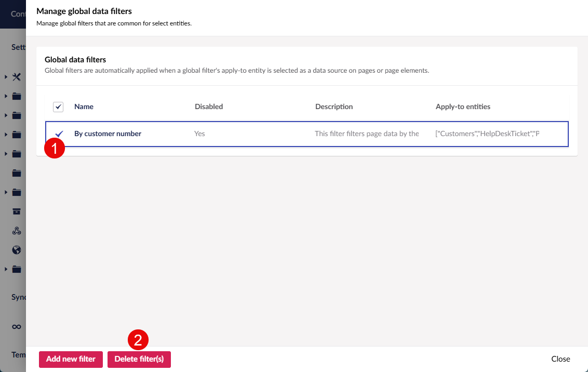Open the By customer number filter name
The width and height of the screenshot is (588, 372).
[108, 134]
